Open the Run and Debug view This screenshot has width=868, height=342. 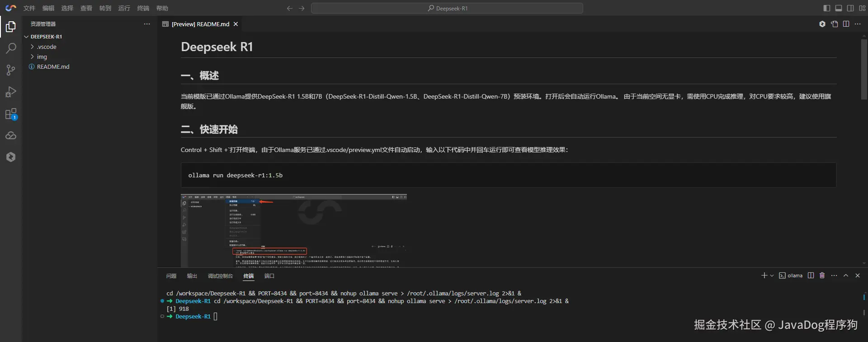tap(11, 92)
